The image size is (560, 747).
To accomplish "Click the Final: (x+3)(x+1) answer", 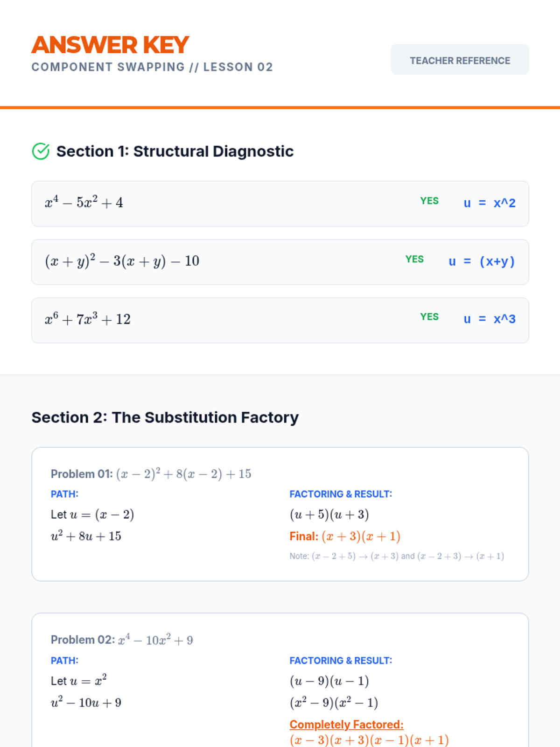I will pyautogui.click(x=345, y=536).
